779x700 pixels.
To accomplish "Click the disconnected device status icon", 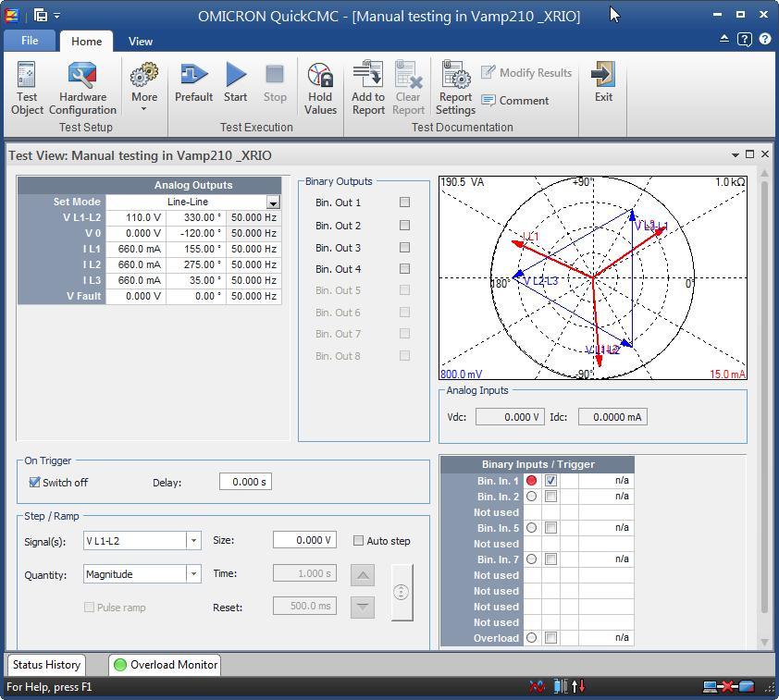I will tap(728, 687).
